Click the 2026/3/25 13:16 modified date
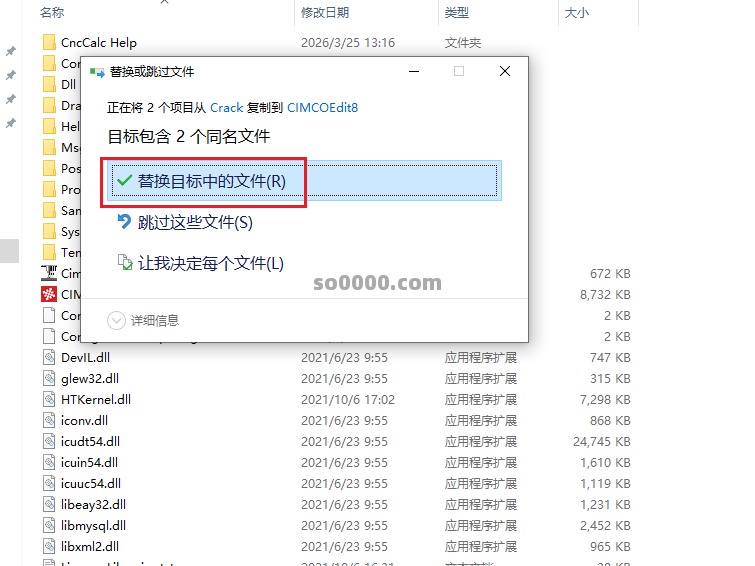 pos(348,42)
